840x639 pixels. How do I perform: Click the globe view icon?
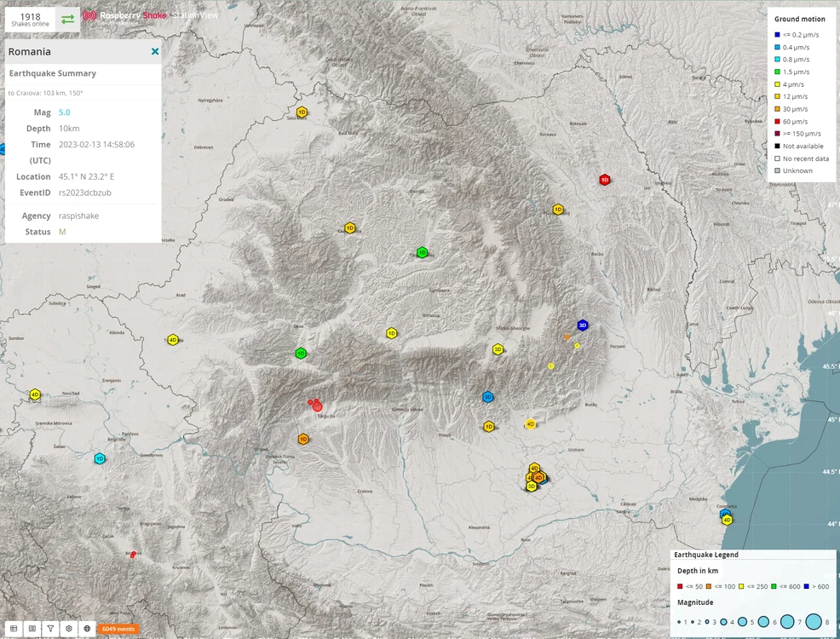click(x=87, y=628)
